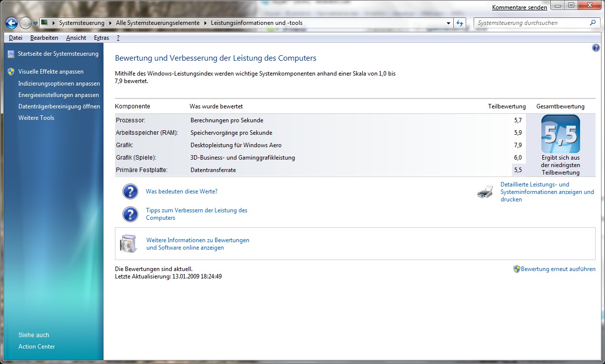
Task: Click the Startseite der Systemsteuerung icon
Action: [x=11, y=54]
